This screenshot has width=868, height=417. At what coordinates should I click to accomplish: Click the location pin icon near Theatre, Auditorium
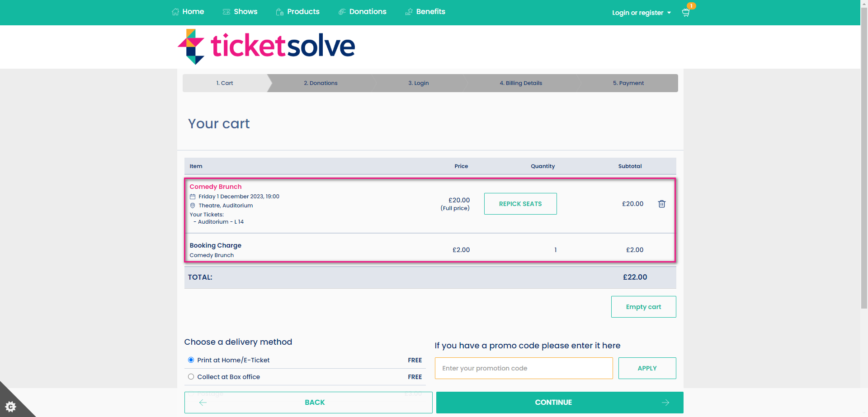(x=192, y=206)
